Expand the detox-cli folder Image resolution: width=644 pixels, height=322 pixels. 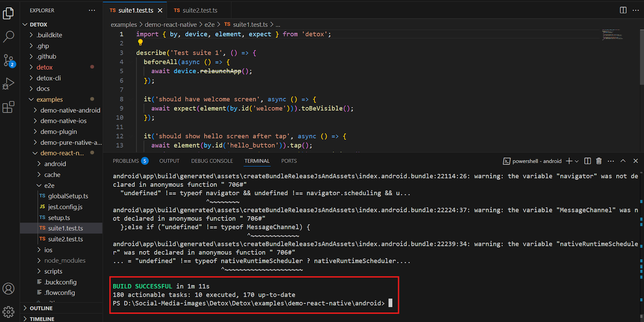61,78
